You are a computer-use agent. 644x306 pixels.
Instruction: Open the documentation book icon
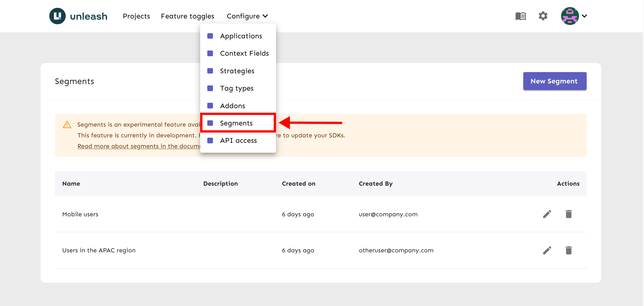(x=520, y=16)
